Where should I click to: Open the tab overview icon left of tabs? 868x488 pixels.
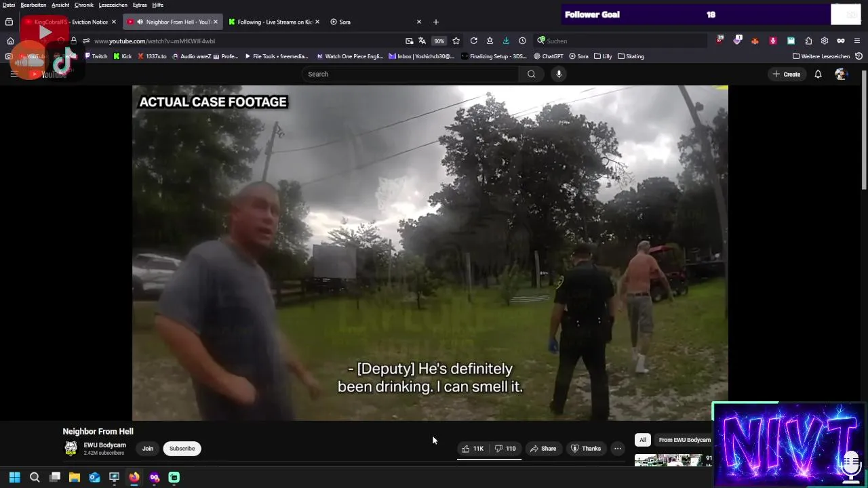(x=9, y=22)
